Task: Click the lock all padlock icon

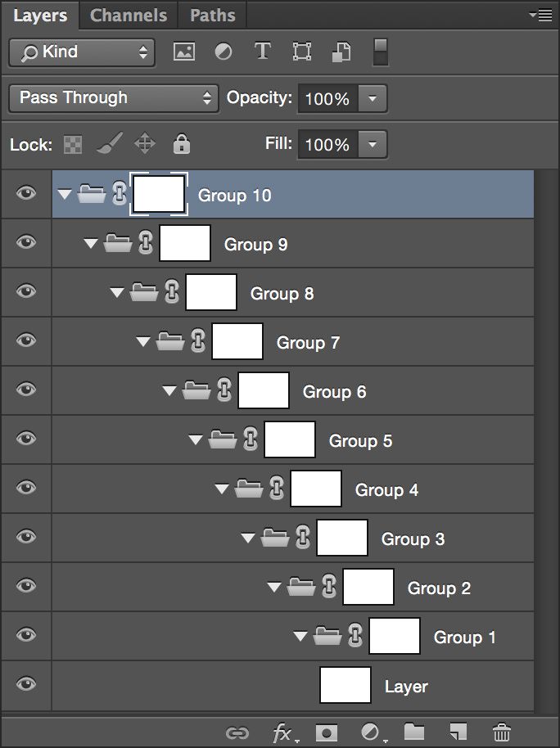Action: [x=181, y=145]
